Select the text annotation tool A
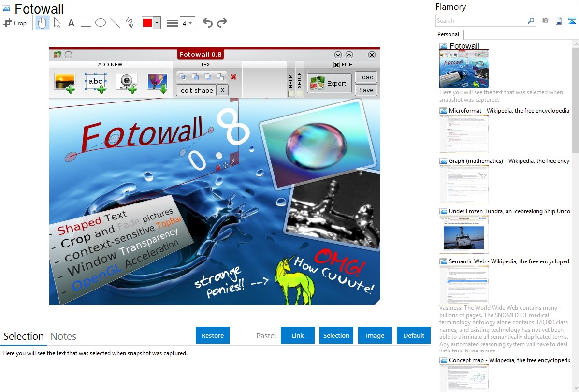This screenshot has height=392, width=579. [71, 23]
